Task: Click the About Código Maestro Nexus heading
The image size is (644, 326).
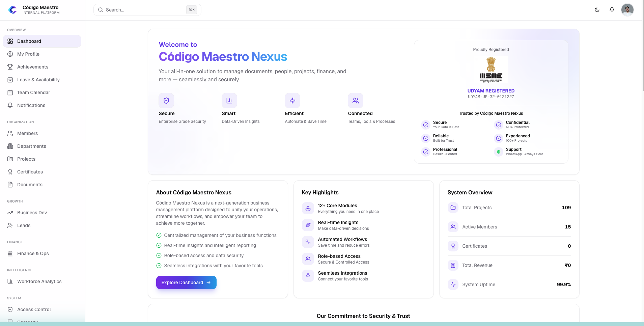Action: coord(194,192)
